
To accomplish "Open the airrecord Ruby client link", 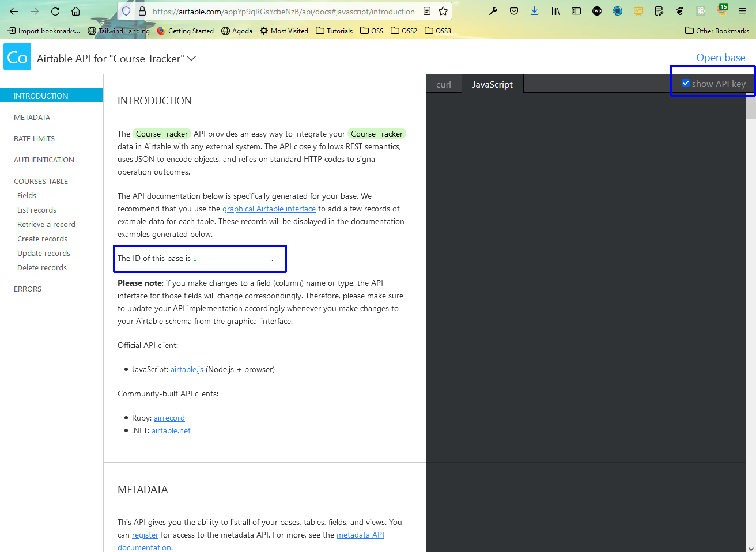I will point(169,418).
